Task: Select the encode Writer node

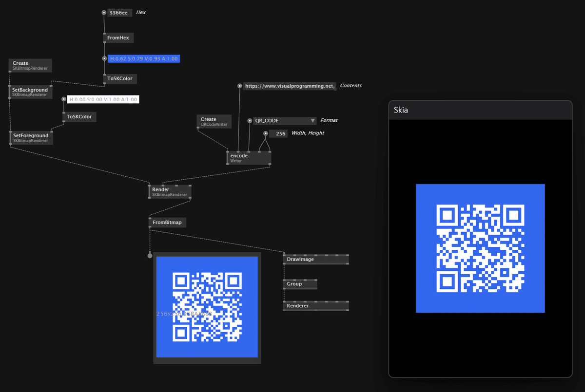Action: coord(249,158)
